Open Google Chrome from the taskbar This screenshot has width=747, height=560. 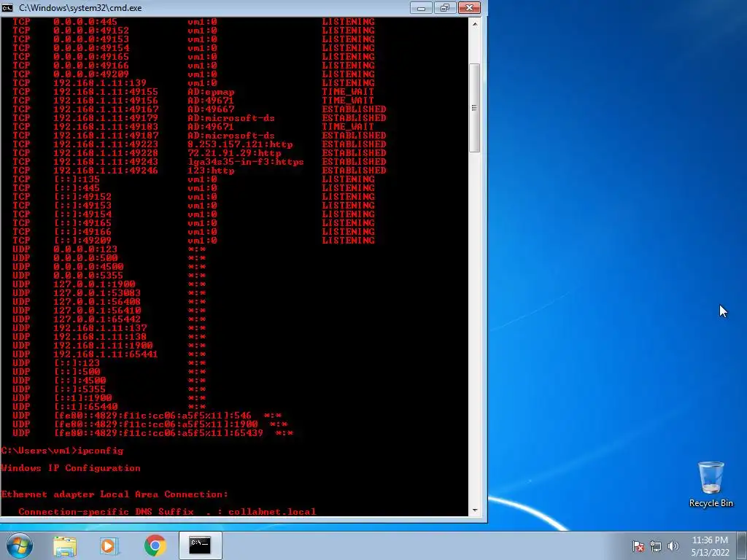coord(155,545)
